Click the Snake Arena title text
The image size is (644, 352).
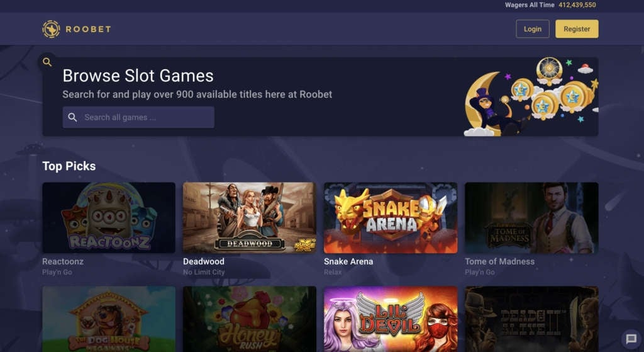(x=348, y=261)
